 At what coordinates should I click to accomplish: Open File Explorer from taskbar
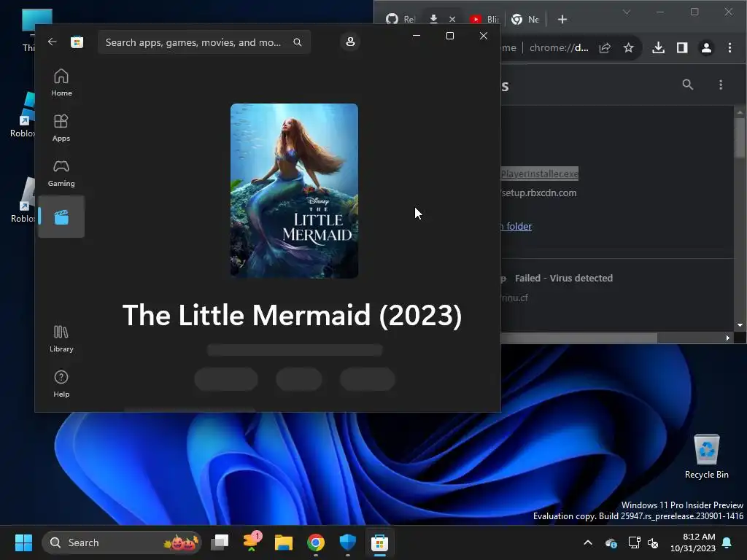(284, 542)
